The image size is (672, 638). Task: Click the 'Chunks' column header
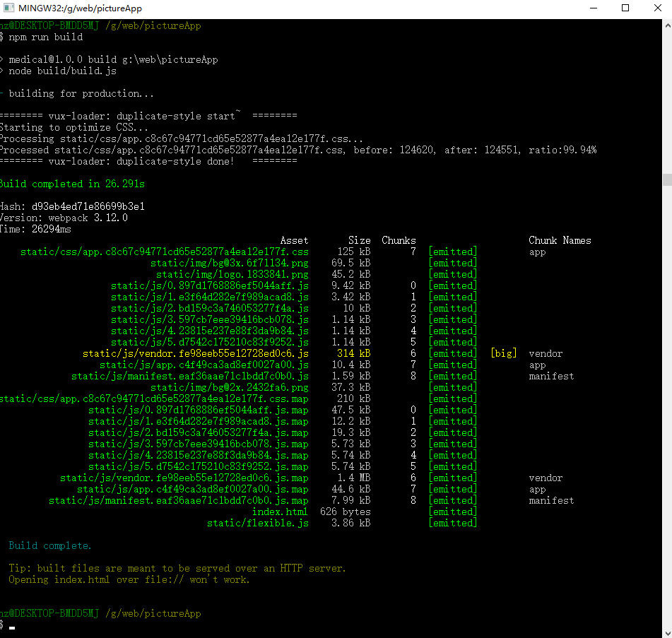point(399,240)
